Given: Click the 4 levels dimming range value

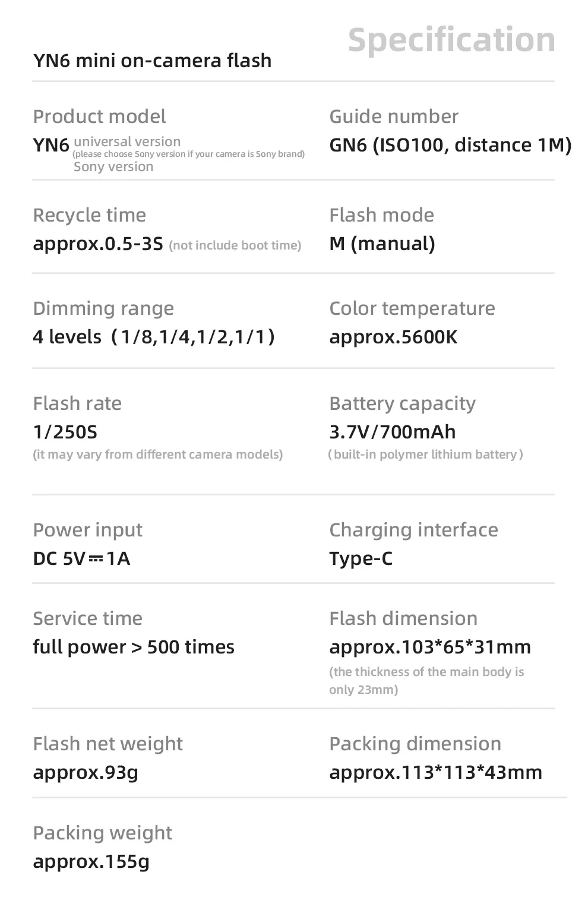Looking at the screenshot, I should tap(154, 337).
